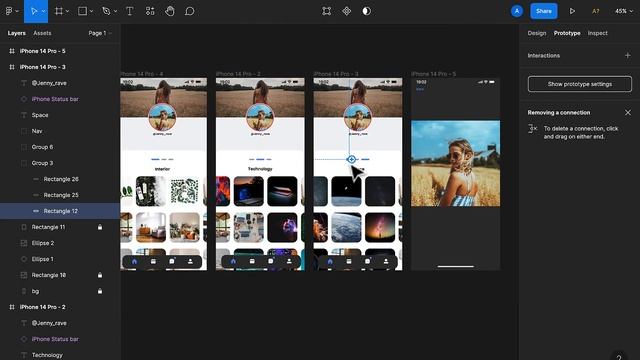Click the profile avatar in second frame

click(260, 117)
